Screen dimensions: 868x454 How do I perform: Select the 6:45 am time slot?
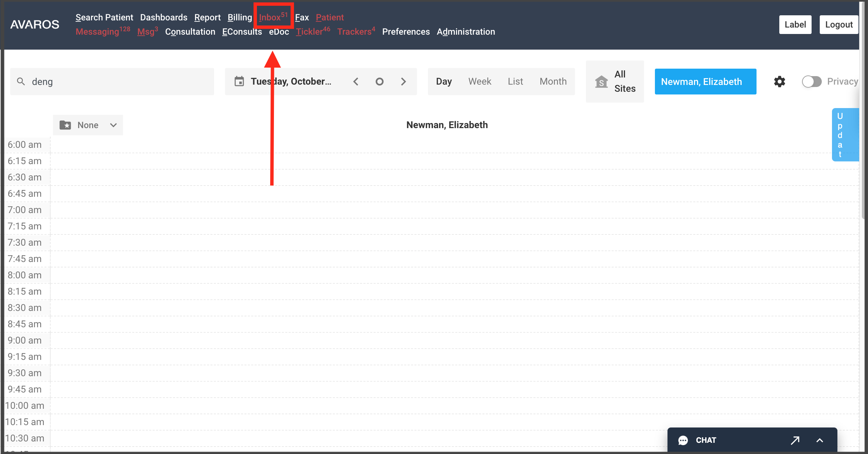pyautogui.click(x=455, y=194)
